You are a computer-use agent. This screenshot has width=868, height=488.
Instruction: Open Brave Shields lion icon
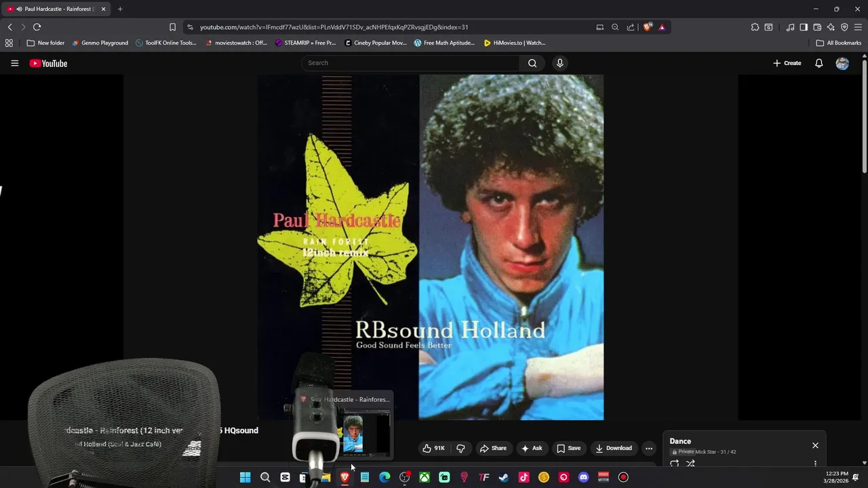point(648,27)
